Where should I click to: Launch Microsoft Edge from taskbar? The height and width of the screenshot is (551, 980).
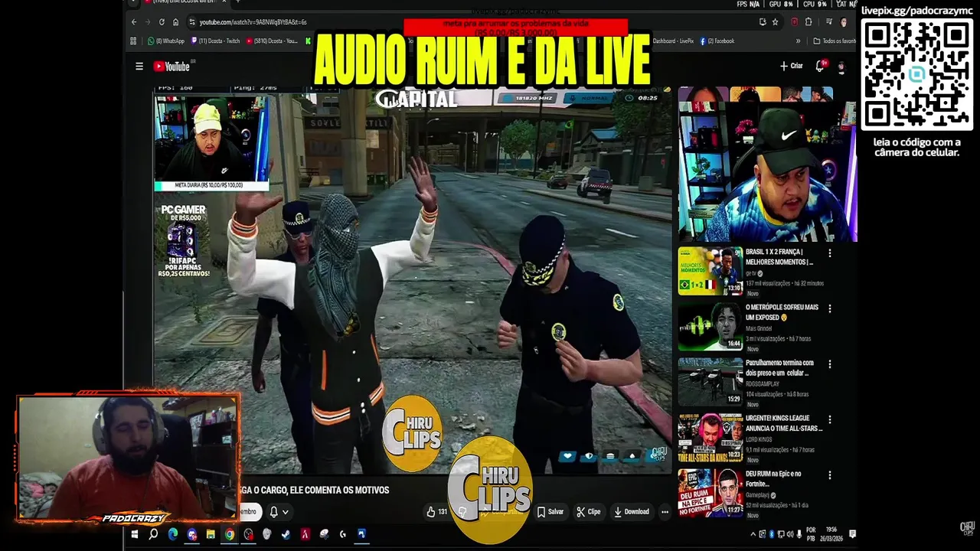pos(172,534)
